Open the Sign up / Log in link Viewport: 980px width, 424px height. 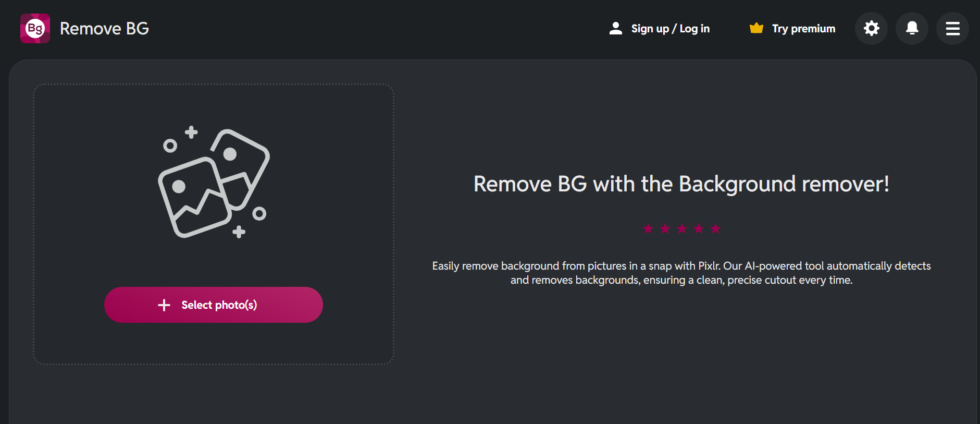[x=670, y=29]
